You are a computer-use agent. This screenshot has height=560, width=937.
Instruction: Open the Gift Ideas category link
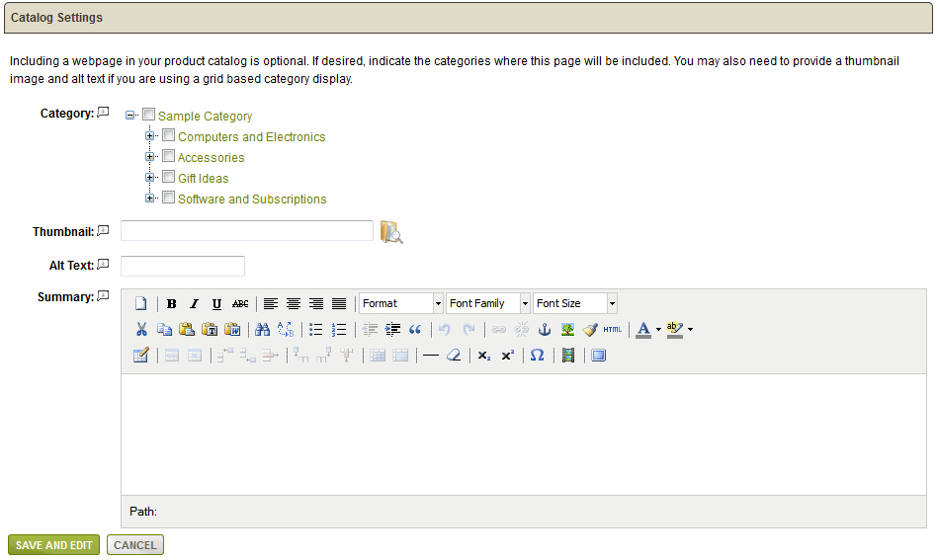point(204,179)
